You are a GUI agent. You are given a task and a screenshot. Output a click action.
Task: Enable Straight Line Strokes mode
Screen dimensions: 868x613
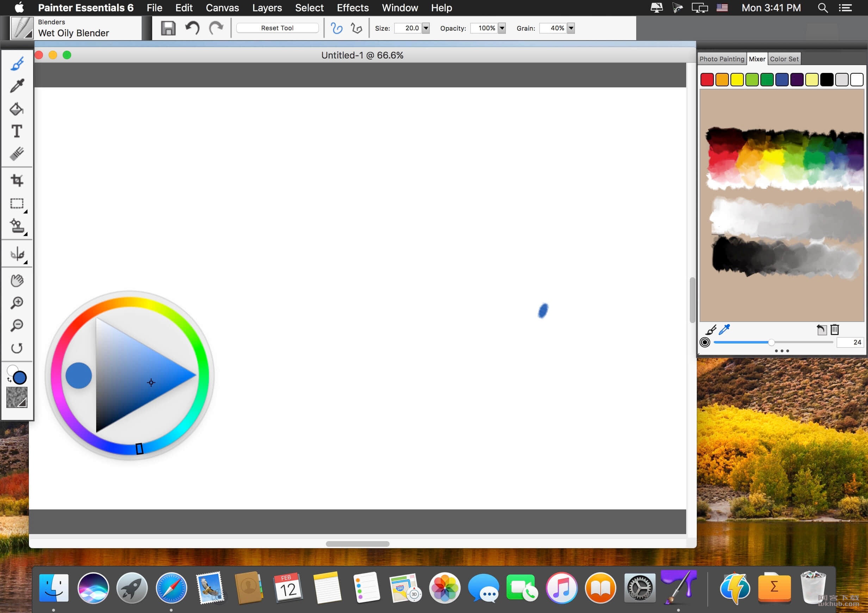click(356, 28)
